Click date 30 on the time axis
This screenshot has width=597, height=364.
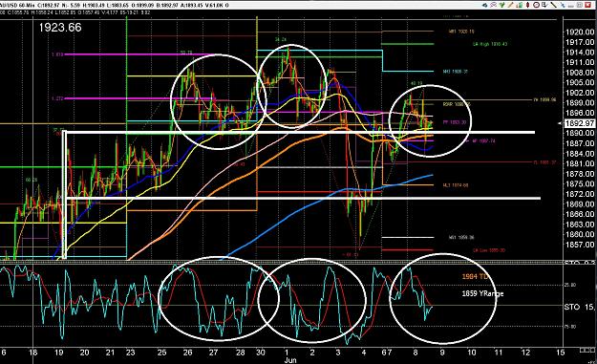point(261,353)
